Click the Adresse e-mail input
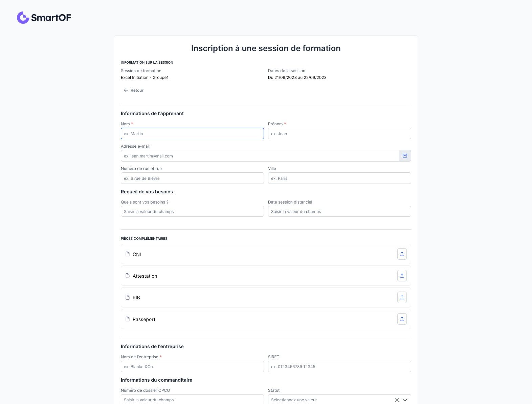 click(x=260, y=156)
